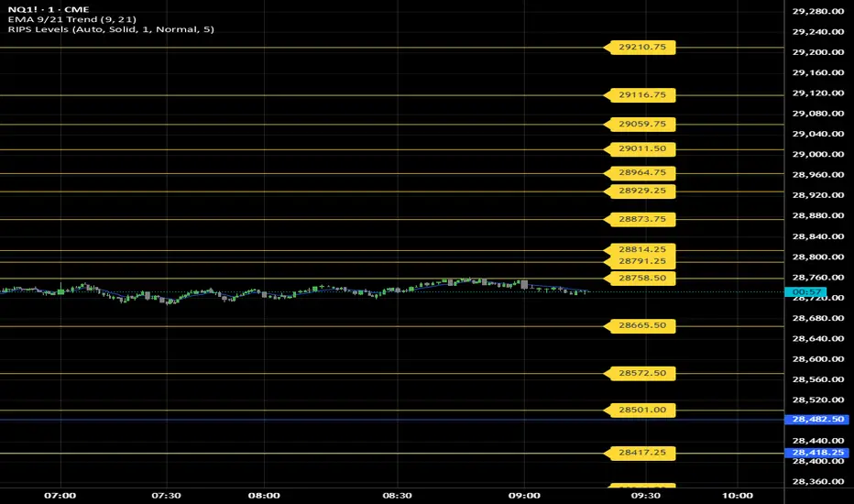Screen dimensions: 854x504
Task: Click the 09:30 time axis label
Action: [645, 495]
